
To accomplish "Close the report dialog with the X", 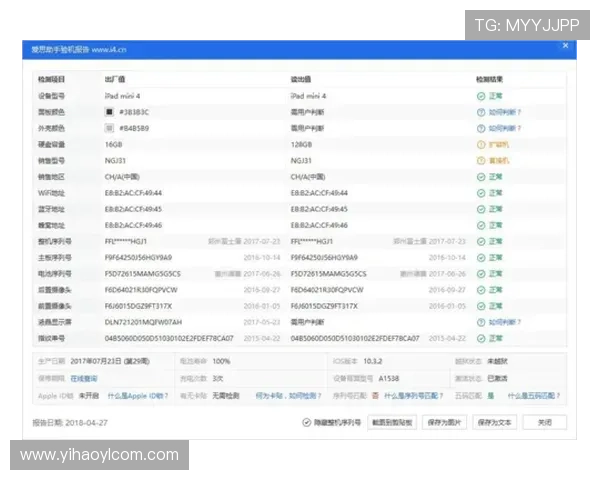I will pyautogui.click(x=565, y=46).
